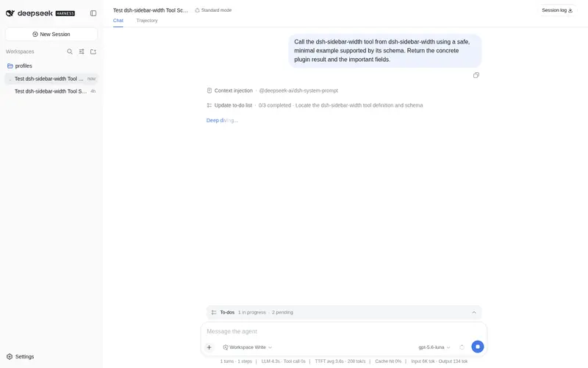Download the Session log
This screenshot has width=588, height=368.
click(557, 10)
